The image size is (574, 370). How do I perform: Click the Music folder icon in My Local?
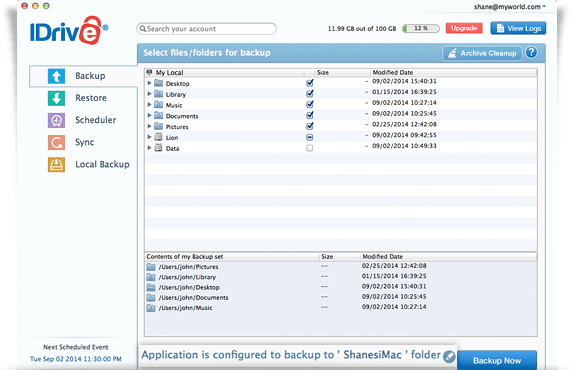coord(159,105)
